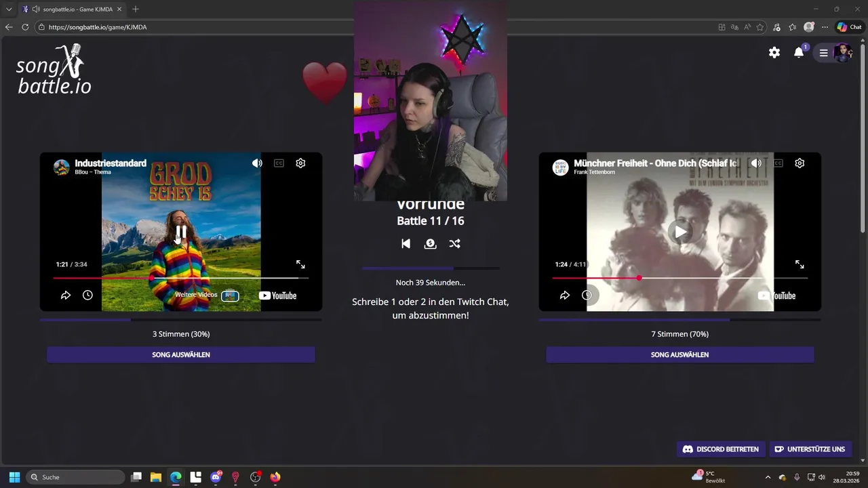This screenshot has height=488, width=868.
Task: Open the hamburger menu next to avatar
Action: click(x=823, y=52)
